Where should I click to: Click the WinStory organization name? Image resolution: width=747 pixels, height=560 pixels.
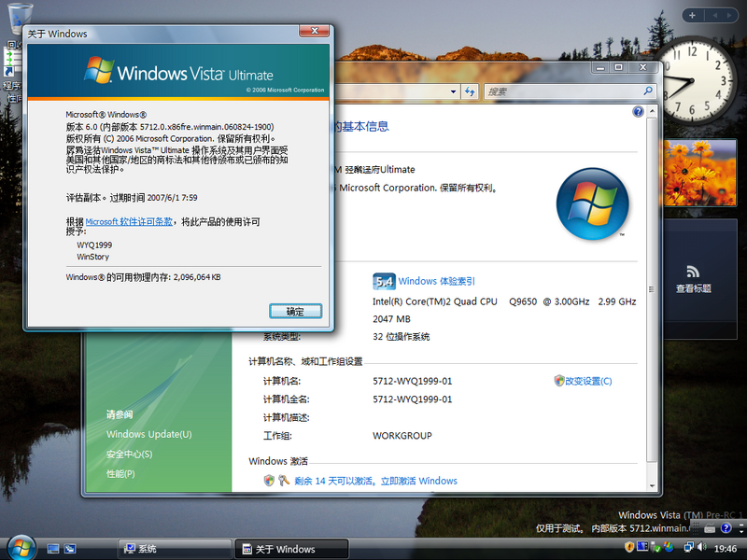92,257
